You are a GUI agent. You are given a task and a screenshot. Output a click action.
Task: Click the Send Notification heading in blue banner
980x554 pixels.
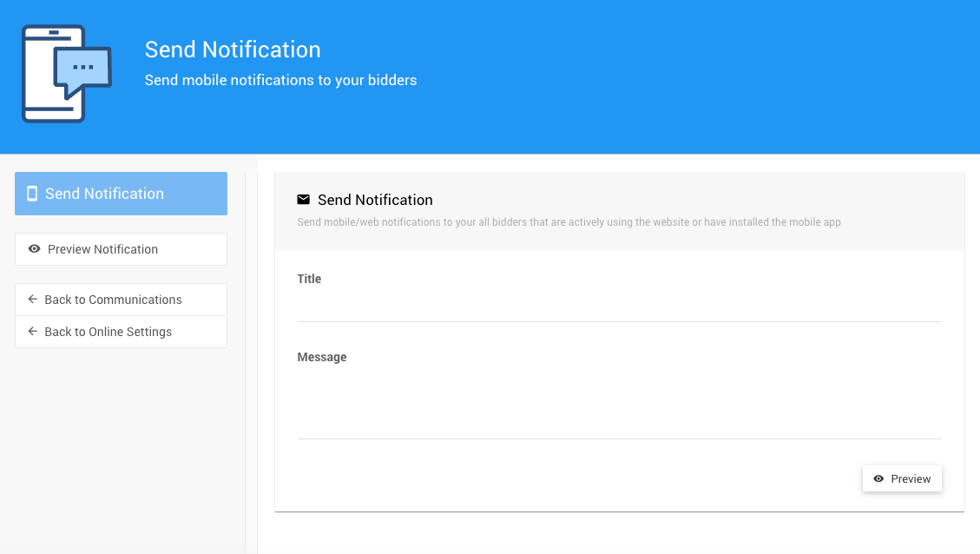(233, 49)
